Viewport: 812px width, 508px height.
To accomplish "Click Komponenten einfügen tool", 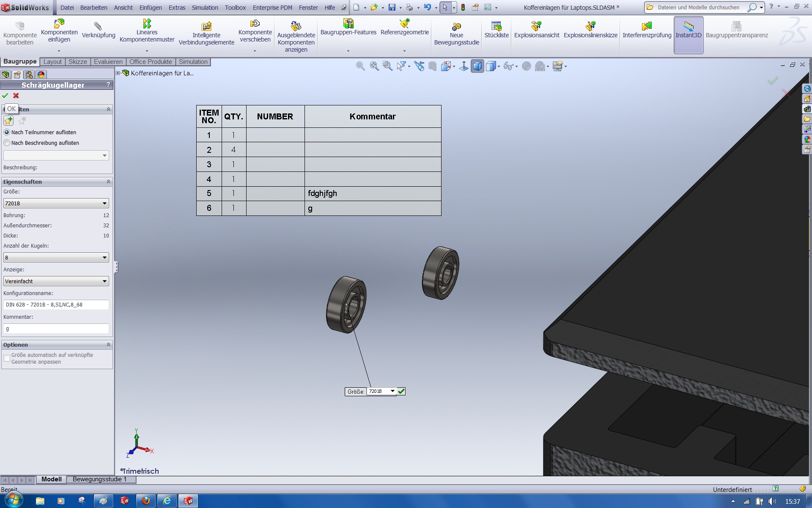I will pos(59,31).
